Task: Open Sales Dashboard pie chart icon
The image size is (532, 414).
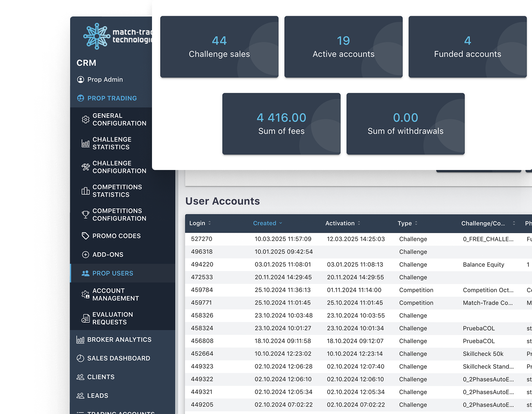Action: click(80, 358)
